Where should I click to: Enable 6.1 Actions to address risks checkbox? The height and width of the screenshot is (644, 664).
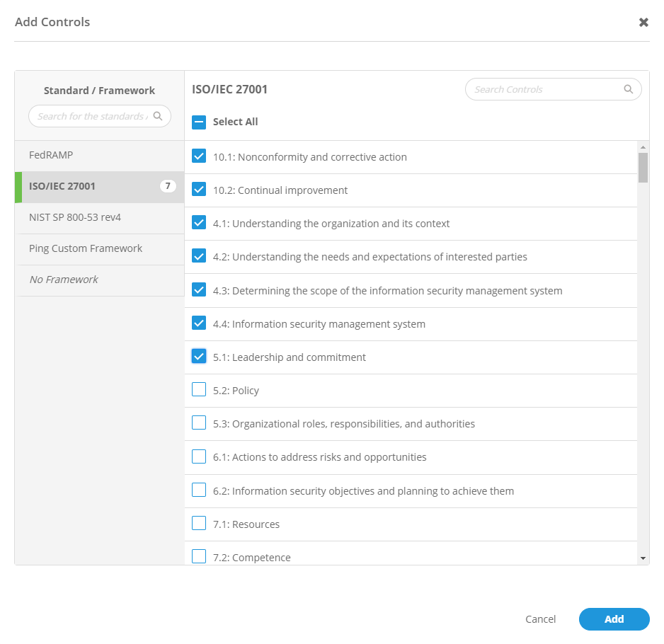pos(199,456)
